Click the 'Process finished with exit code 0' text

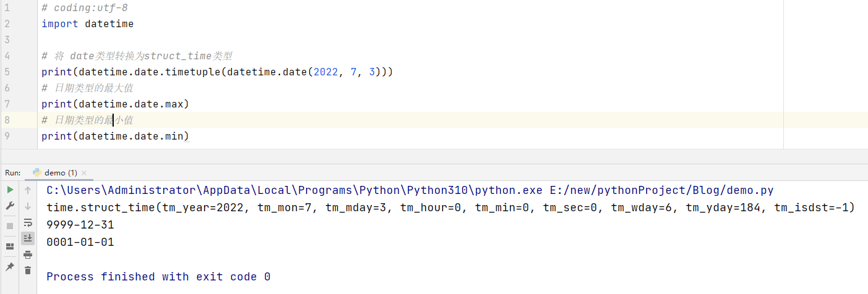click(158, 277)
